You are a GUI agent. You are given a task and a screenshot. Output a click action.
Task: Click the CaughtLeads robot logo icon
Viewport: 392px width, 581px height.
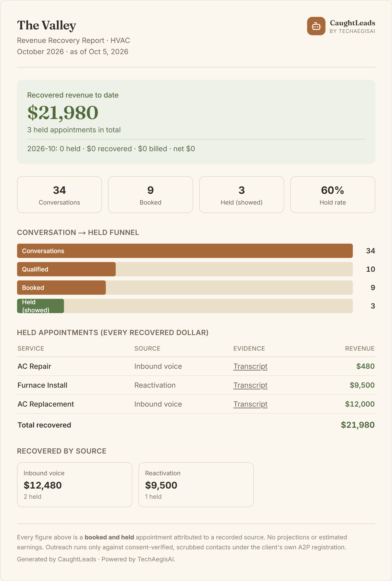click(x=316, y=26)
